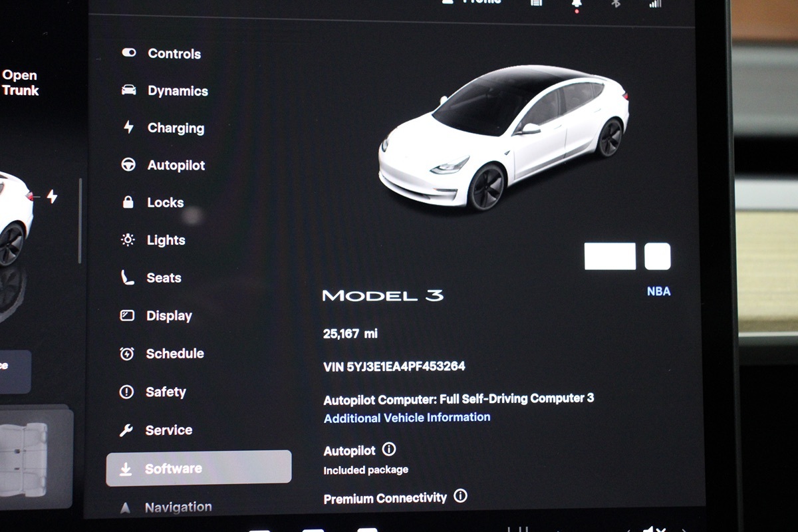This screenshot has width=798, height=532.
Task: Open the Controls menu in sidebar
Action: click(174, 54)
